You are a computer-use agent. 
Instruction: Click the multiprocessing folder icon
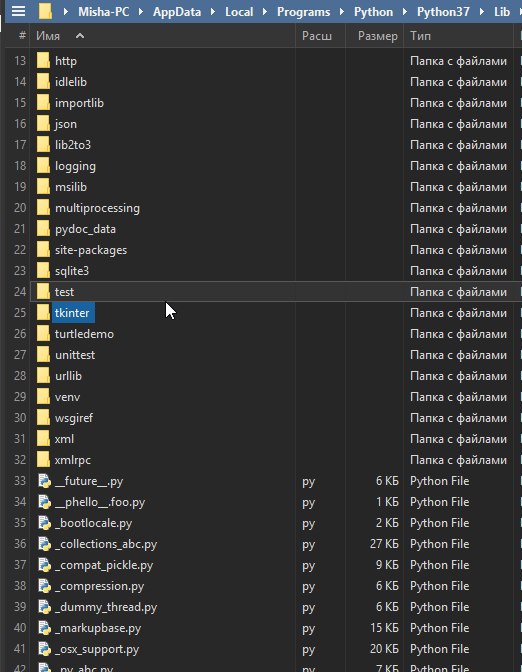click(x=43, y=208)
